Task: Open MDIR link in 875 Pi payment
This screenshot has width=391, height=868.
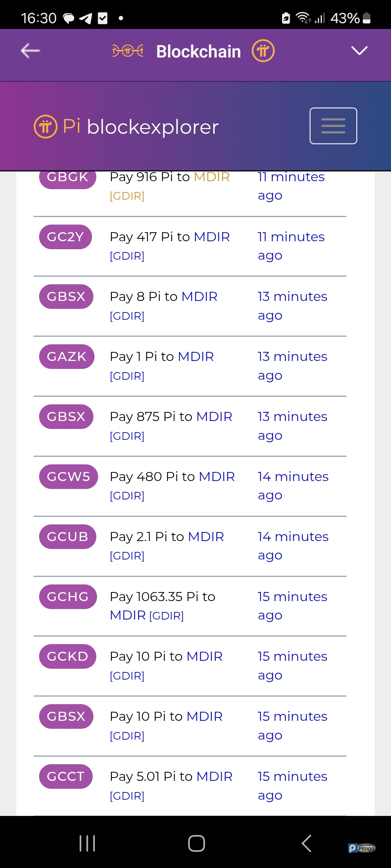Action: 214,417
